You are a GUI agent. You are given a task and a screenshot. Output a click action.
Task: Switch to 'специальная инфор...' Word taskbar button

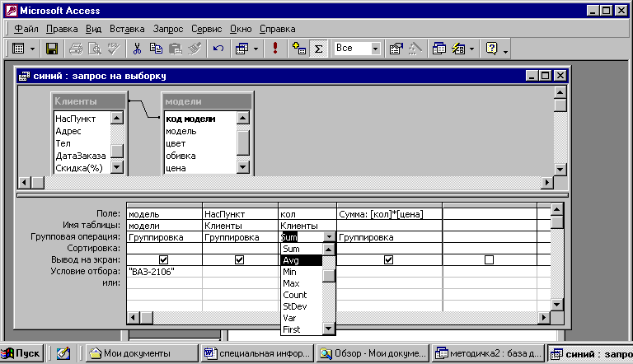pyautogui.click(x=258, y=353)
